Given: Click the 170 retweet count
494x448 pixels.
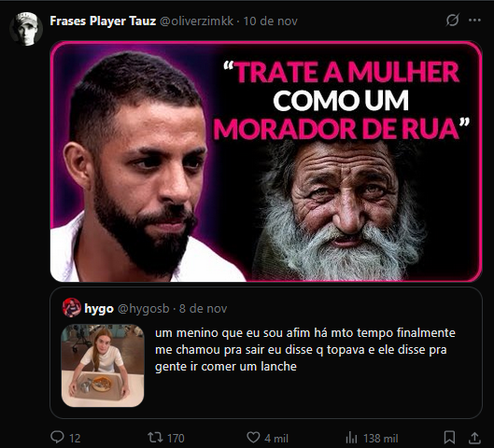Looking at the screenshot, I should tap(176, 439).
